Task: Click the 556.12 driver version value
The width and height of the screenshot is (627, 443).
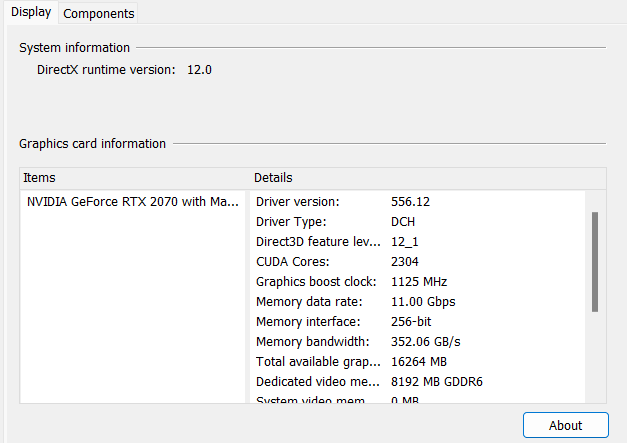Action: point(410,201)
